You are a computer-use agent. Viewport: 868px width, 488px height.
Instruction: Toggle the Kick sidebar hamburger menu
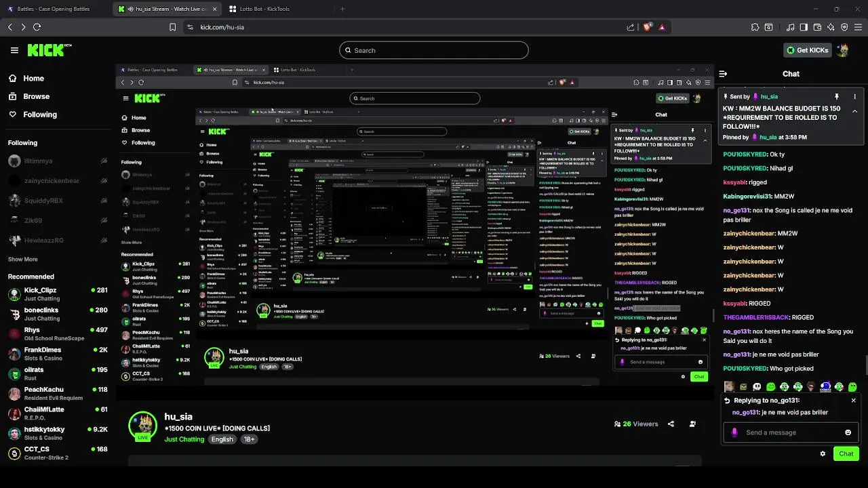pyautogui.click(x=14, y=50)
